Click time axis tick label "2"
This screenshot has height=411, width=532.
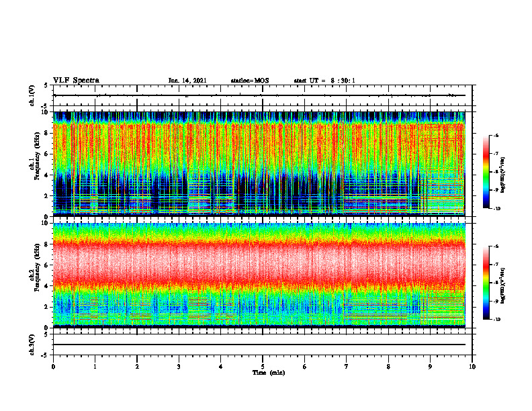(137, 367)
